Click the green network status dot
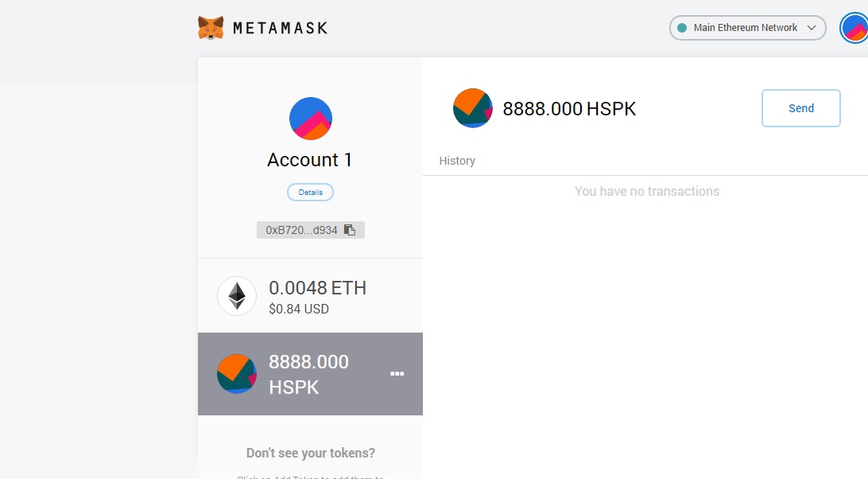The height and width of the screenshot is (479, 868). tap(681, 28)
